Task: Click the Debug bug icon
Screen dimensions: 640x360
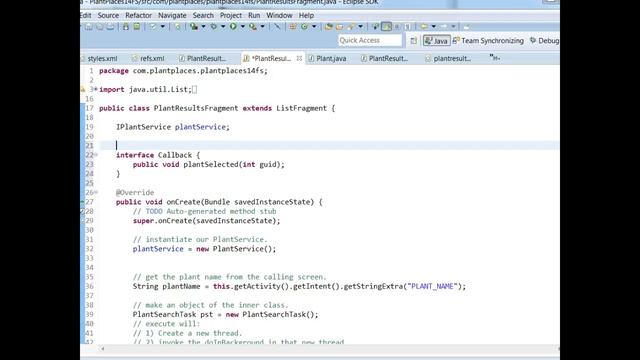Action: coord(213,27)
